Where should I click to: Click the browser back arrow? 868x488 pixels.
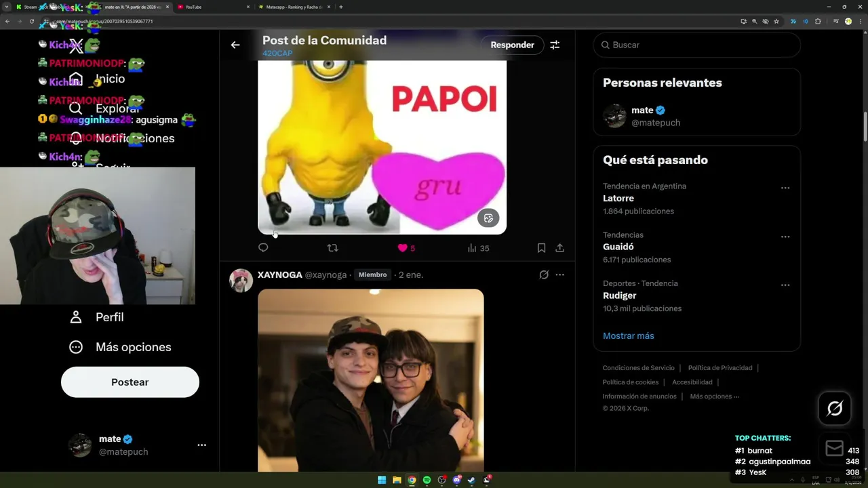click(7, 21)
